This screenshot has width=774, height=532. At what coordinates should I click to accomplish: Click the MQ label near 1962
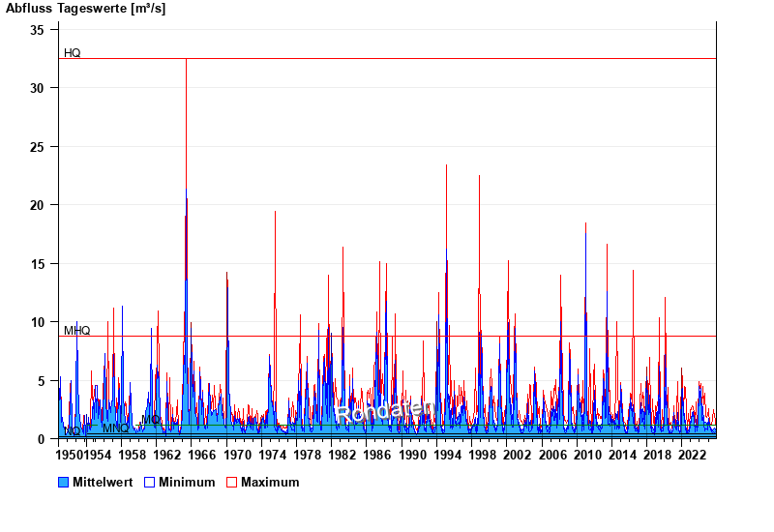pyautogui.click(x=152, y=420)
